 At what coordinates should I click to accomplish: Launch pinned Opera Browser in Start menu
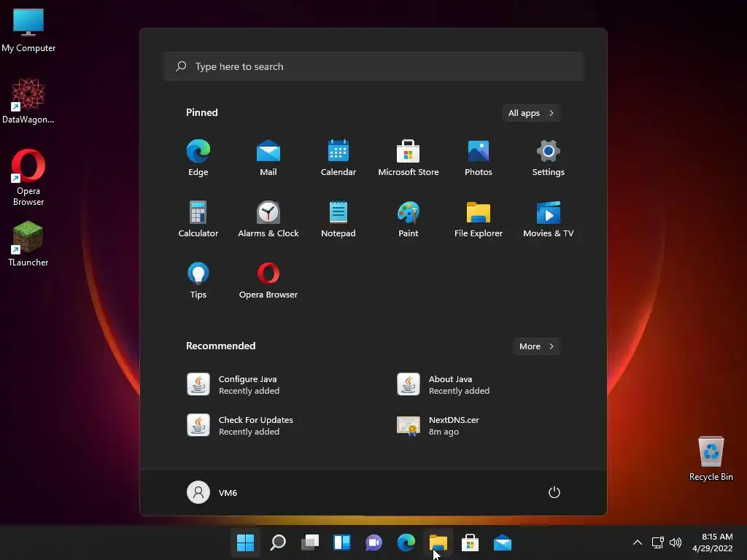(x=268, y=281)
